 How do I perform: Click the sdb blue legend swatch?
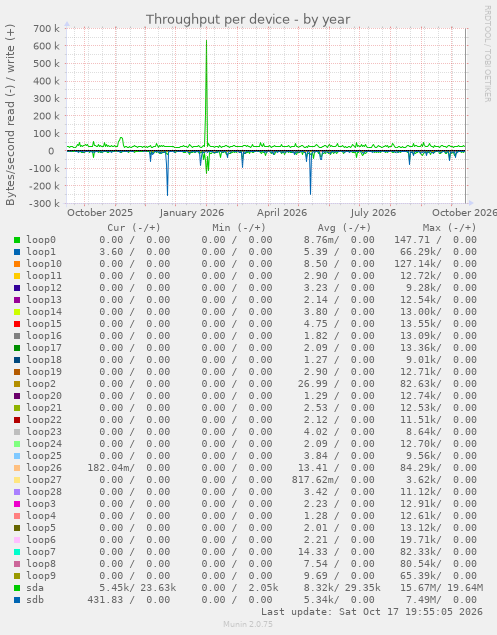click(x=17, y=600)
